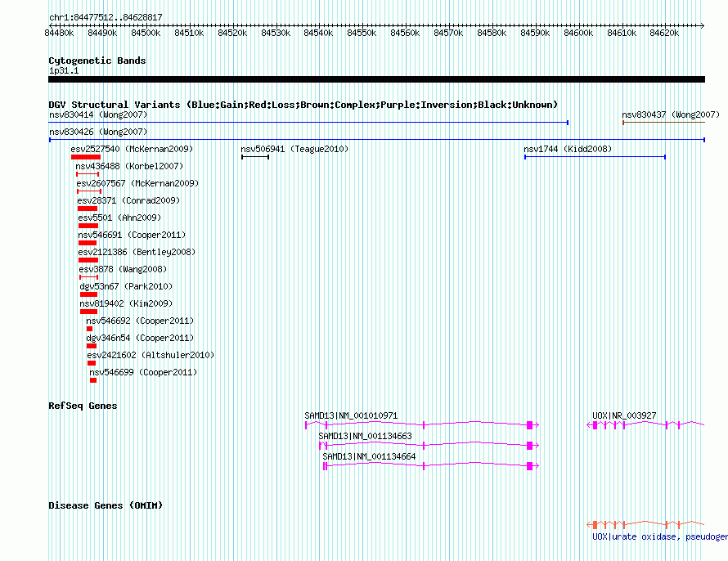The image size is (728, 561).
Task: Click the esv3878 (Wang2008) label
Action: pyautogui.click(x=123, y=269)
